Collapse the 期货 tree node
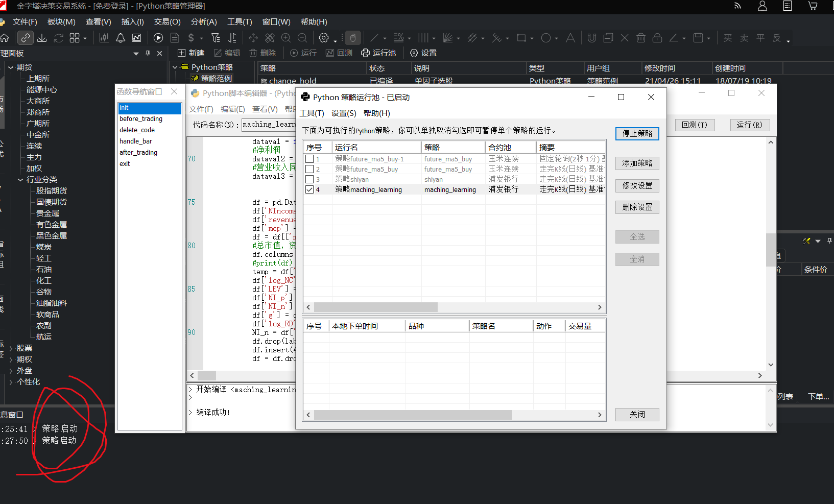The height and width of the screenshot is (504, 834). click(11, 67)
